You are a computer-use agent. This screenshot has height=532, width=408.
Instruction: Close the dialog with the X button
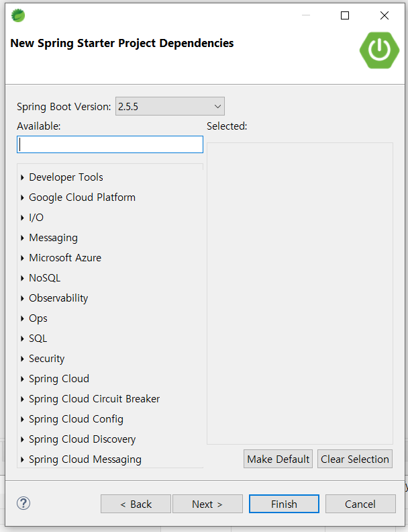(x=385, y=15)
